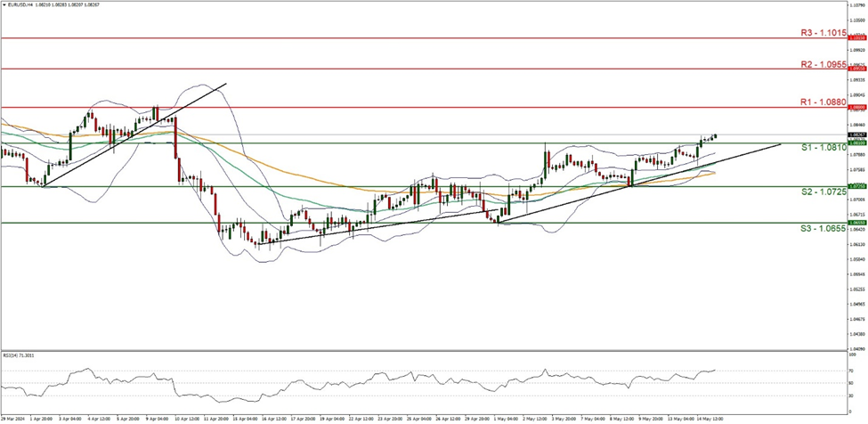
Task: Click the red R2 price tag on price axis
Action: tap(856, 69)
